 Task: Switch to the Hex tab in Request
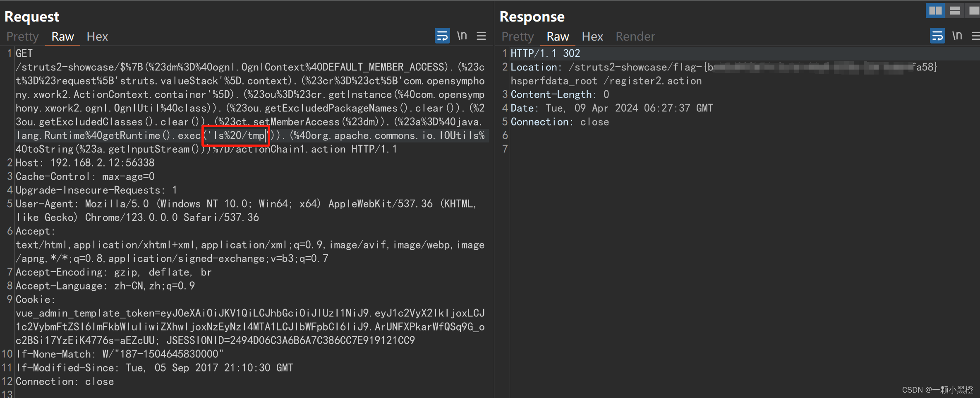click(x=97, y=36)
